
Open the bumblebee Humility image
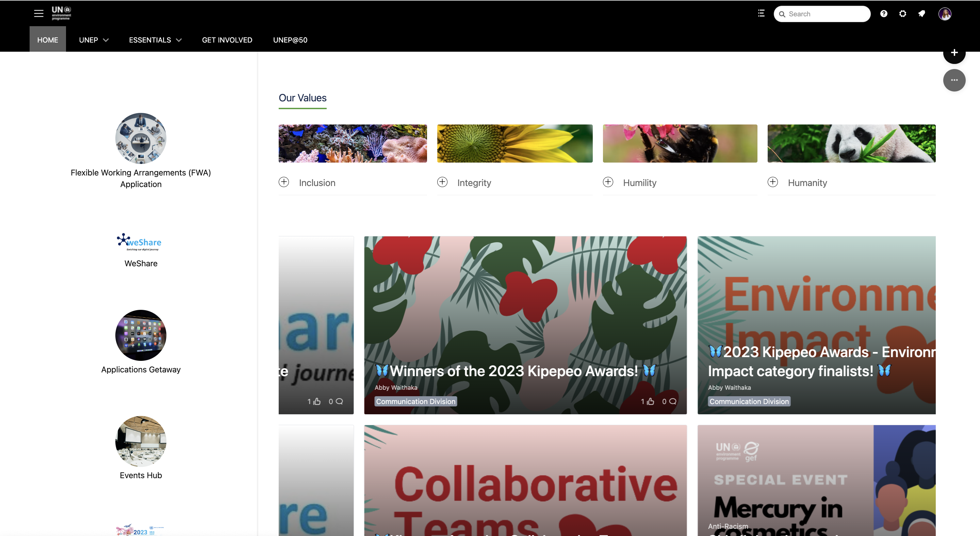[680, 143]
